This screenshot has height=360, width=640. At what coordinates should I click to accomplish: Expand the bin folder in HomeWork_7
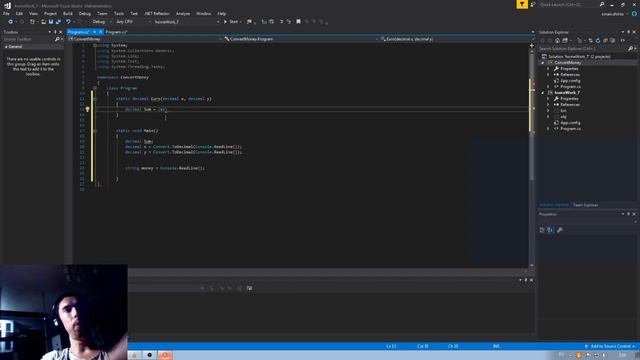click(x=548, y=111)
